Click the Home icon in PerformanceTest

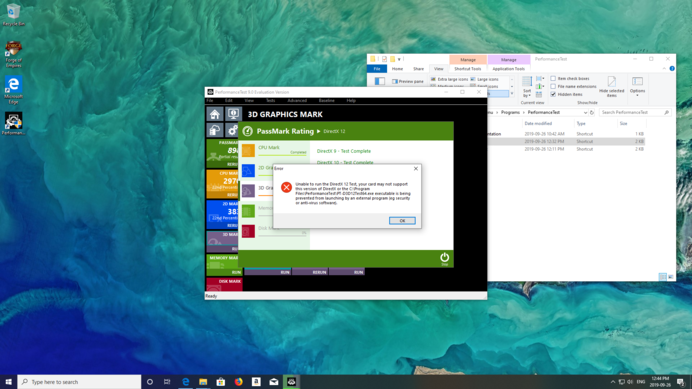tap(215, 114)
